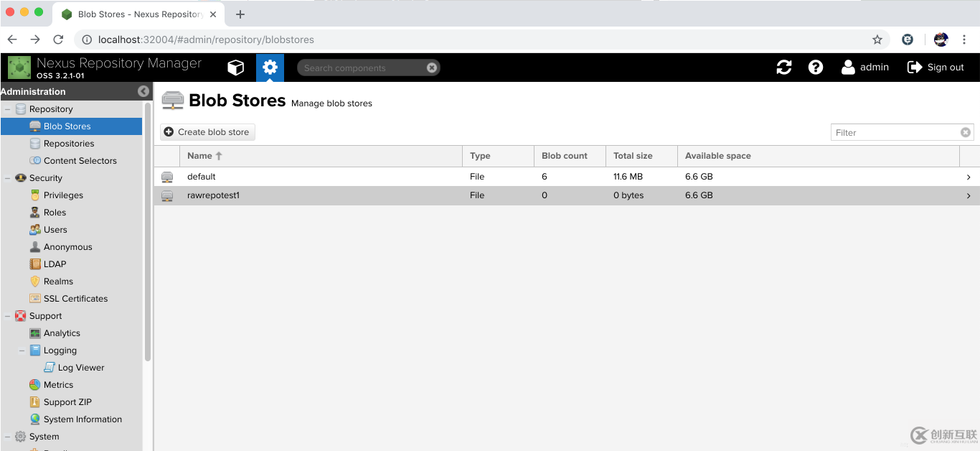This screenshot has height=451, width=980.
Task: Click the default blob store row icon
Action: [x=167, y=177]
